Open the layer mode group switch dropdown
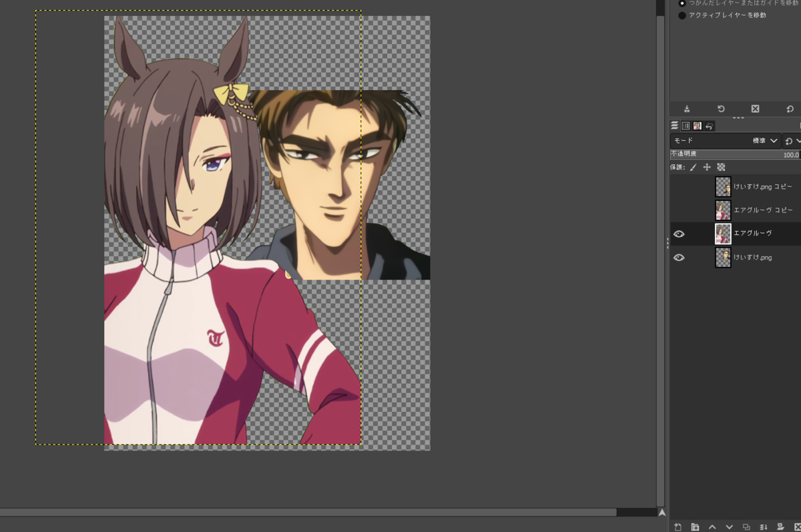This screenshot has width=801, height=532. [x=792, y=141]
